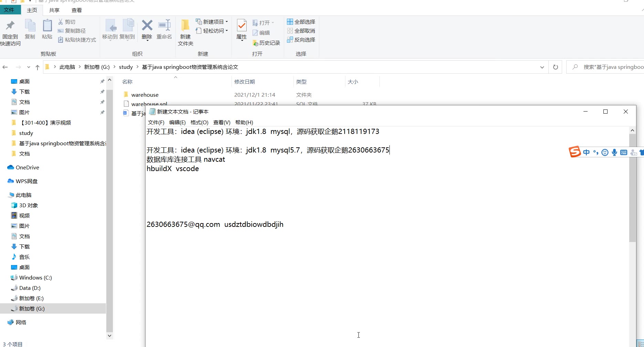Click the Refresh address bar button
Screen dimensions: 644x347
(x=555, y=67)
